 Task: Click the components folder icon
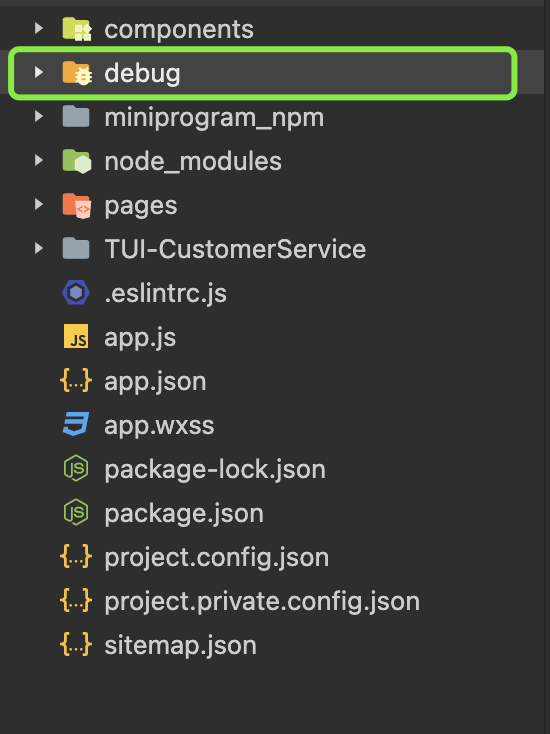pos(77,29)
